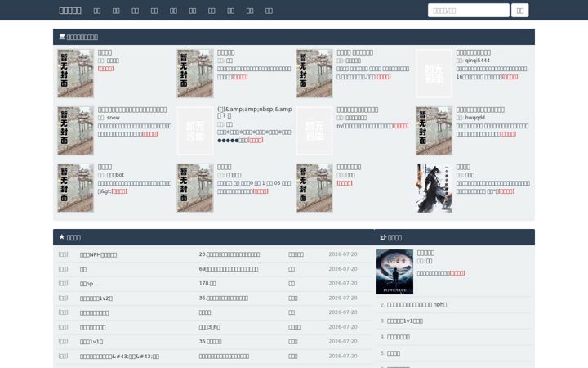The width and height of the screenshot is (588, 368).
Task: Click the ranking chart icon in the right panel header
Action: (x=383, y=237)
